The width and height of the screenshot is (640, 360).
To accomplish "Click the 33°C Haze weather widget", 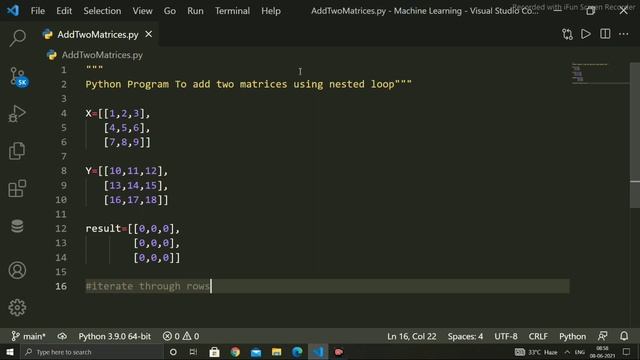I will point(536,352).
